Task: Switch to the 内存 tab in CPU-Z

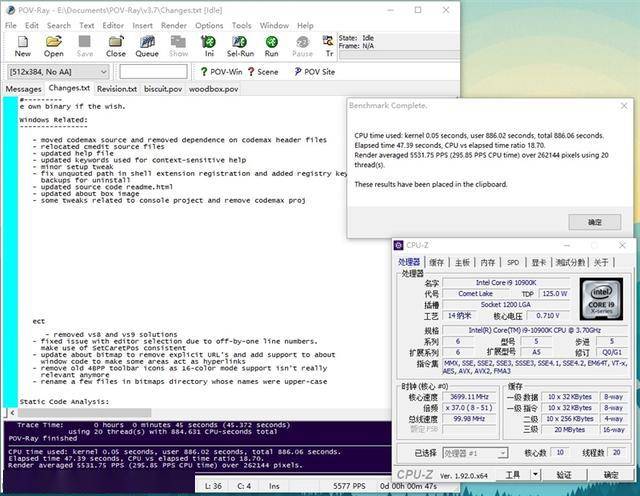Action: click(486, 262)
